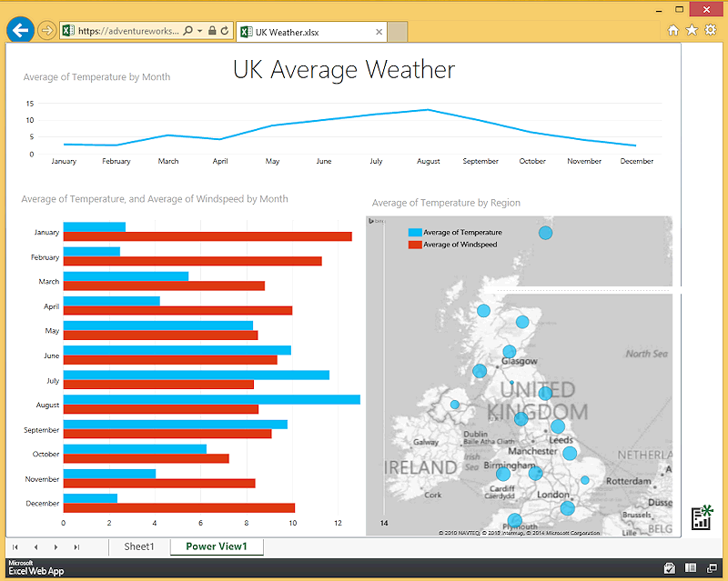The height and width of the screenshot is (581, 728).
Task: Select the UK Weather.xlsx browser tab
Action: pos(311,32)
